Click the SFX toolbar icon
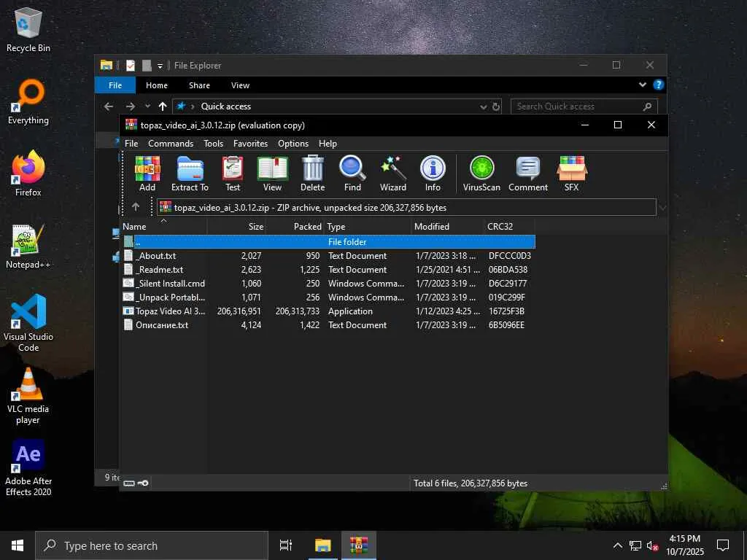This screenshot has width=747, height=560. 572,174
